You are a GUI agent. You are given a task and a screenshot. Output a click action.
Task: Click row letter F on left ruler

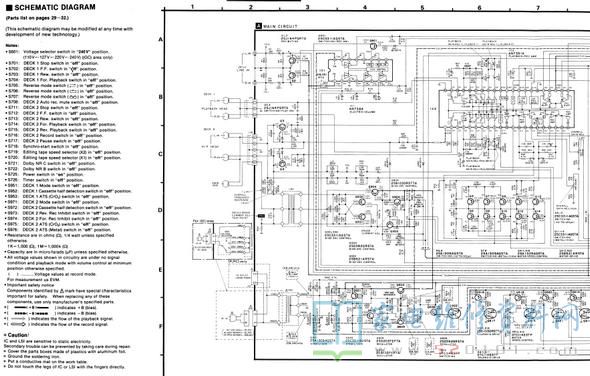(x=161, y=326)
